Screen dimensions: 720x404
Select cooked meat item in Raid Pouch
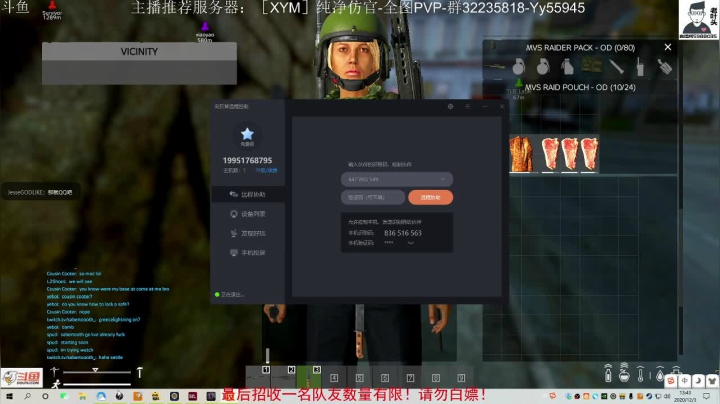tap(522, 154)
